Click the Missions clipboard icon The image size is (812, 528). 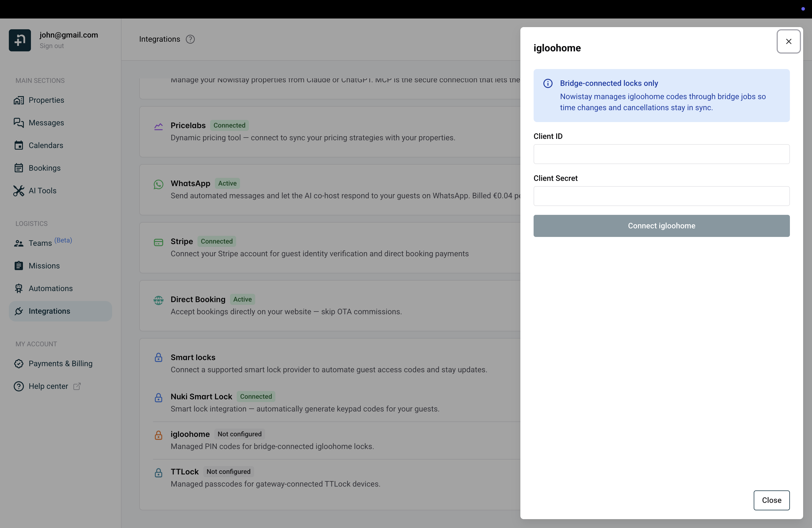tap(19, 266)
